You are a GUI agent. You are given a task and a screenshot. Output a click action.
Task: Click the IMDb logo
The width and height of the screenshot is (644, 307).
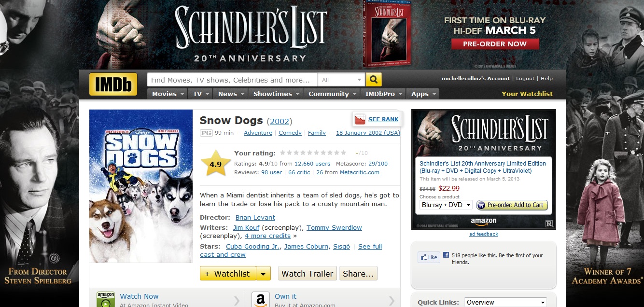coord(113,84)
